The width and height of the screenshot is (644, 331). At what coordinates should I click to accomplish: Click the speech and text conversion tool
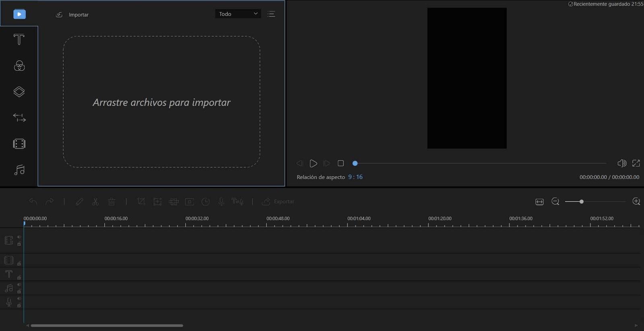tap(237, 201)
